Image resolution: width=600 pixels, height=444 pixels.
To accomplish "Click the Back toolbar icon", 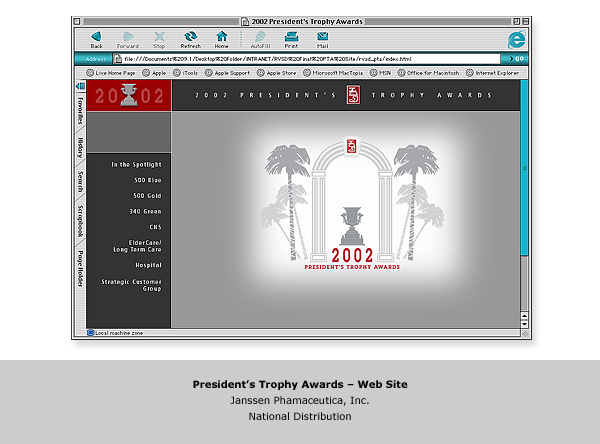I will [x=96, y=37].
